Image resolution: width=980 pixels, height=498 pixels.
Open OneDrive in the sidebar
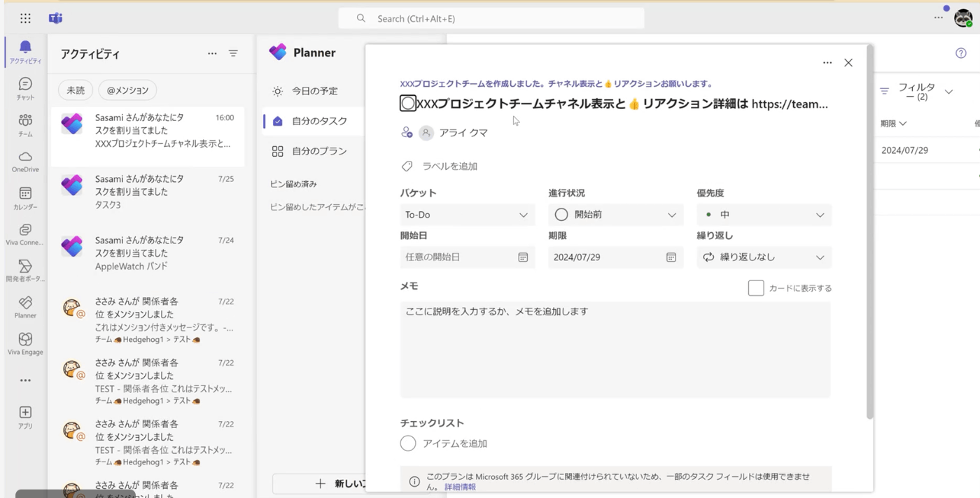point(25,161)
